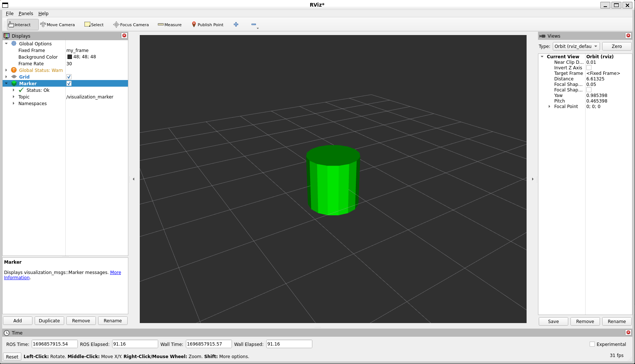Activate the Move Camera tool
This screenshot has width=635, height=364.
[x=58, y=24]
